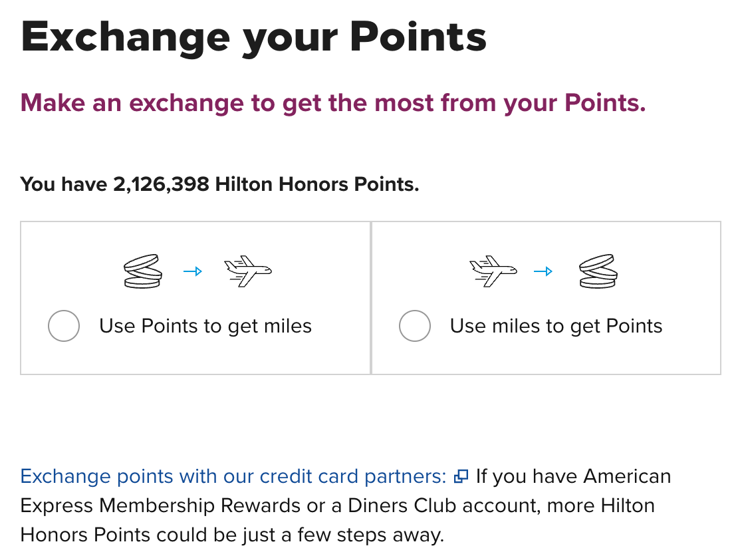Click the Hilton Honors Points balance text
The height and width of the screenshot is (560, 742).
click(219, 184)
